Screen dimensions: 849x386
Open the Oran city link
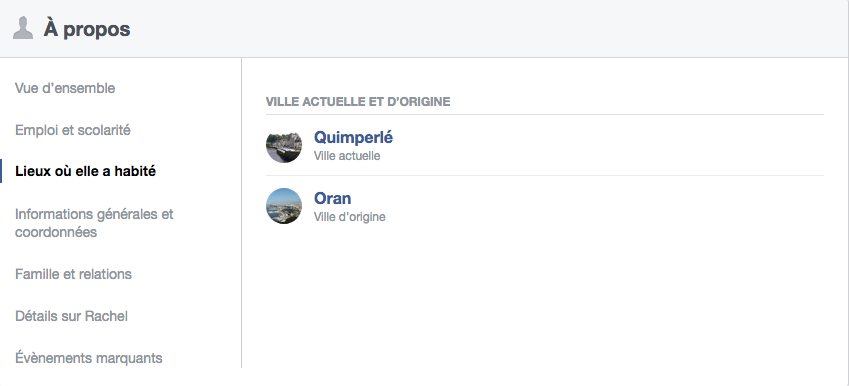[332, 198]
